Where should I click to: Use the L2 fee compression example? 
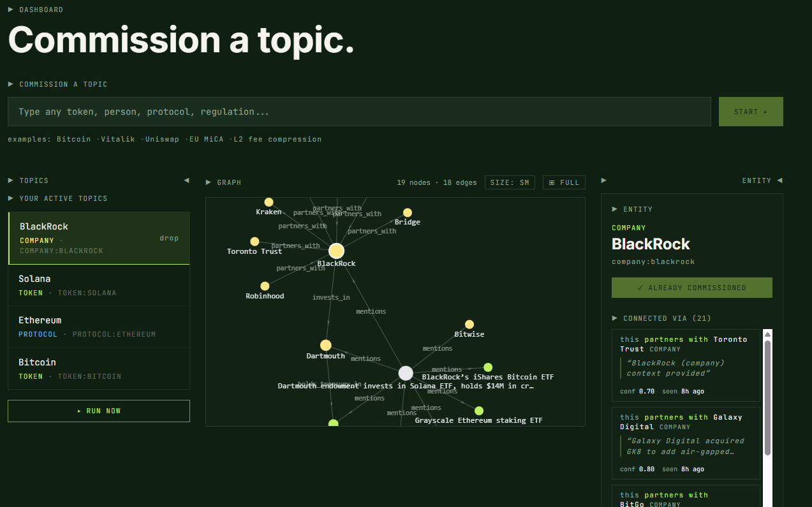pos(277,139)
